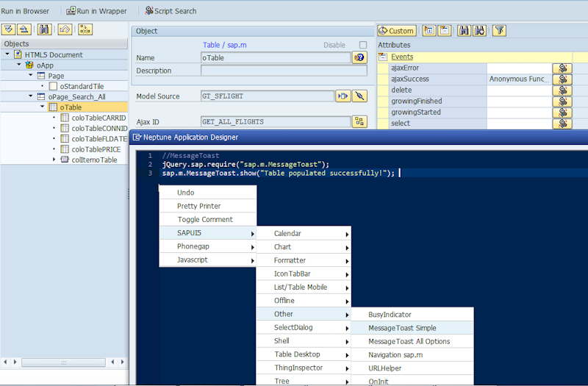Open the Chart submenu
Viewport: 588px width, 386px height.
pos(304,247)
